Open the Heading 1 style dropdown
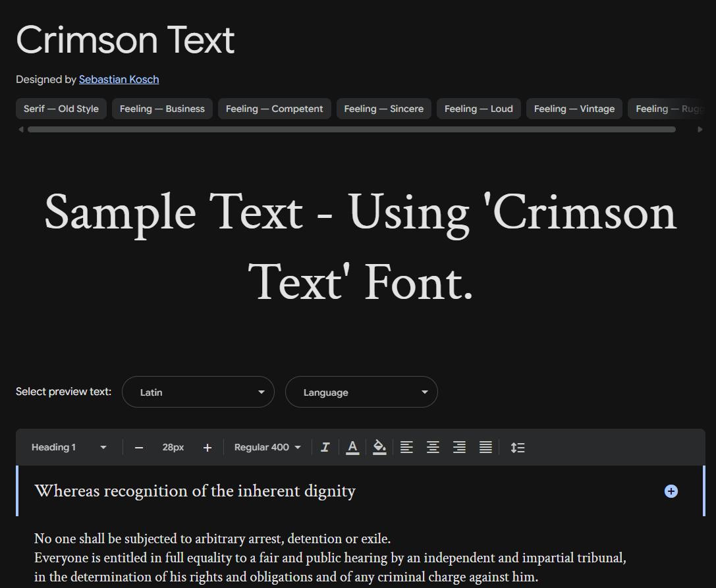The width and height of the screenshot is (716, 588). (69, 447)
